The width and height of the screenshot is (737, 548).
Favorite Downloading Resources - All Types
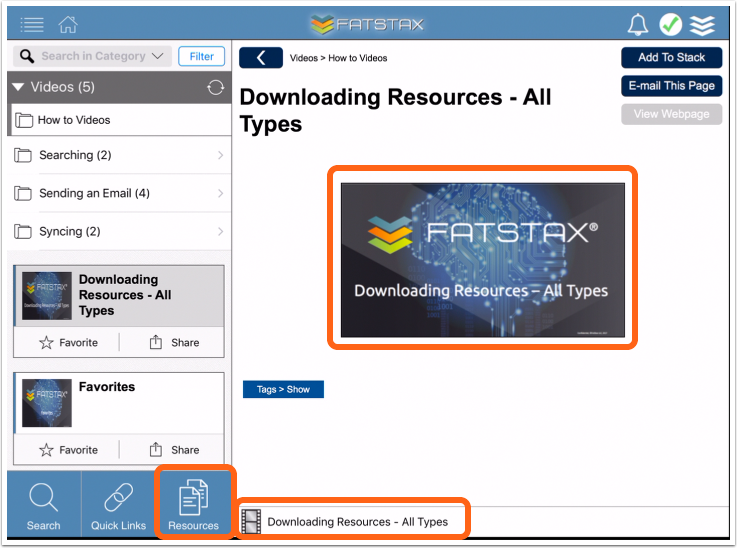pyautogui.click(x=68, y=343)
